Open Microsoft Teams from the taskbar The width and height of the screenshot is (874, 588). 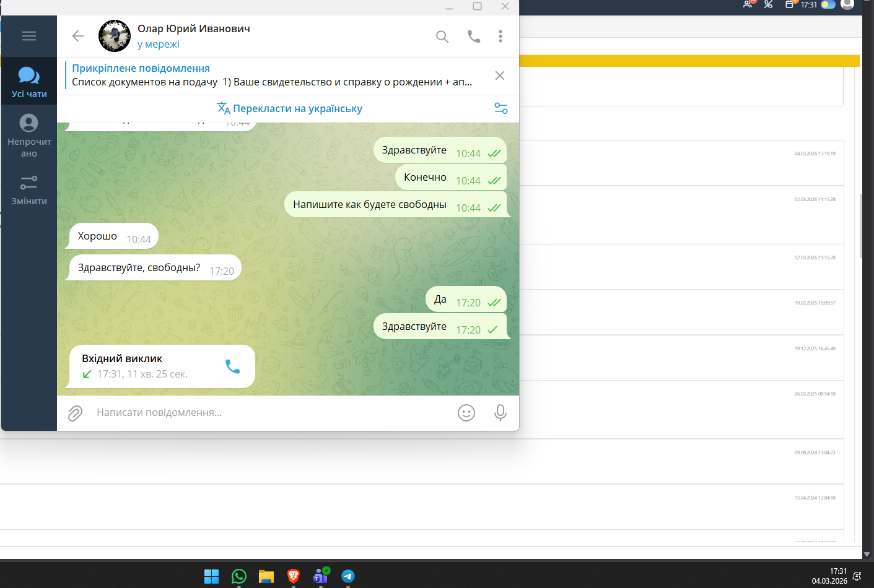coord(321,576)
